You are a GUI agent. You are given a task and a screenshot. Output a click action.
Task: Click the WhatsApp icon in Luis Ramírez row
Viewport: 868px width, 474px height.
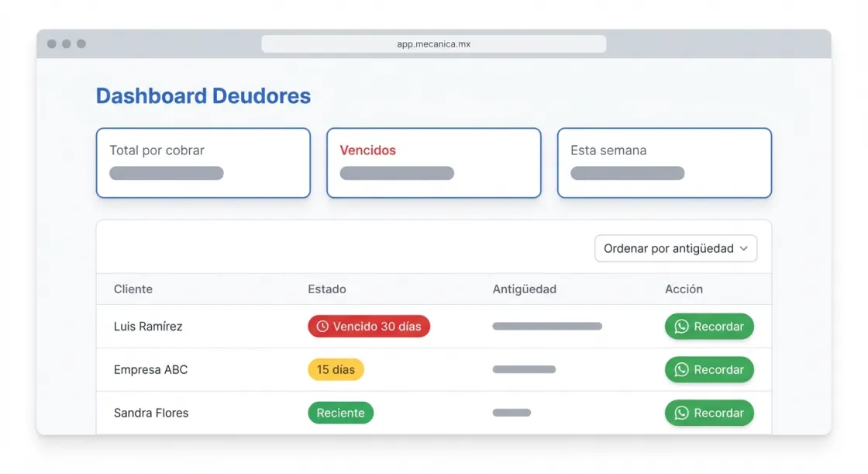pos(681,327)
